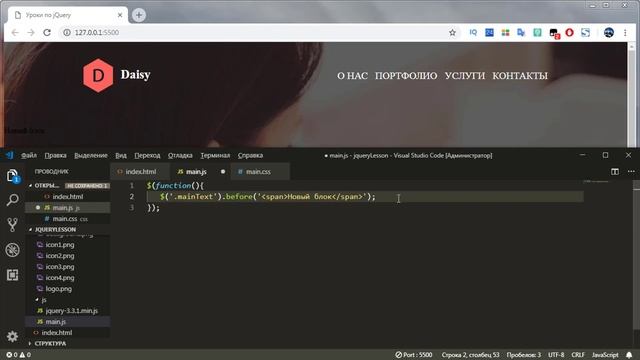640x360 pixels.
Task: Change language mode via JavaScript status item
Action: coord(605,355)
